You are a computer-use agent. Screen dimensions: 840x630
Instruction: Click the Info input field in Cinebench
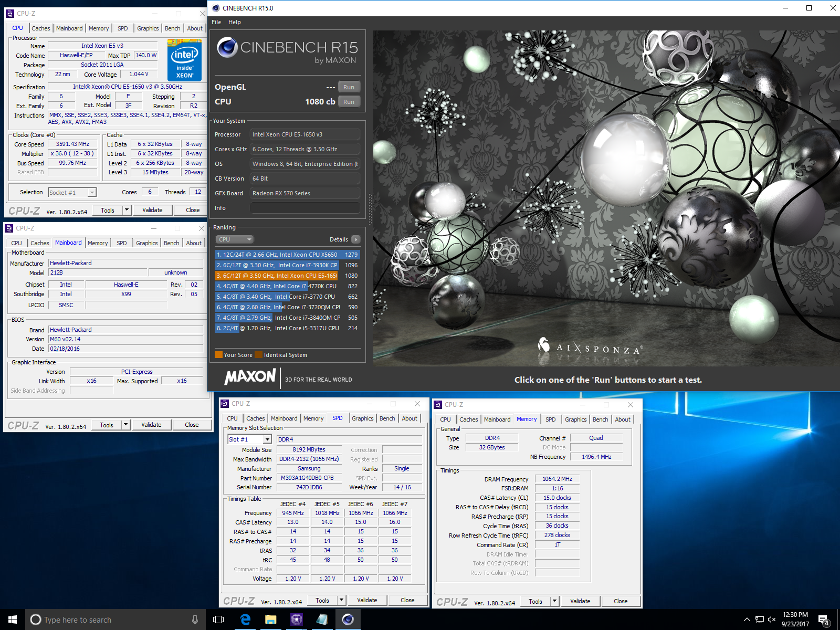tap(305, 208)
